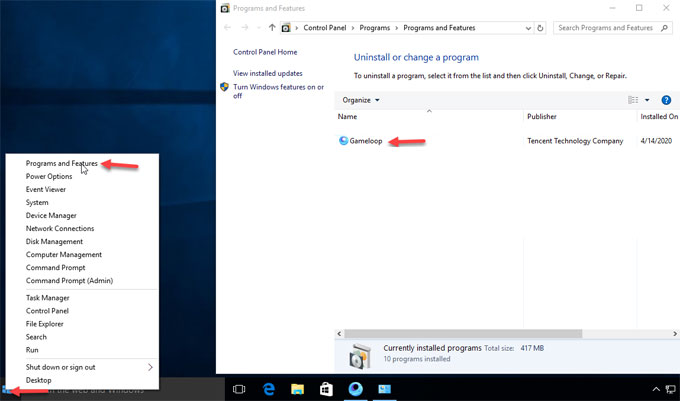Switch to the Gameloop taskbar app
The width and height of the screenshot is (680, 401).
pos(356,389)
